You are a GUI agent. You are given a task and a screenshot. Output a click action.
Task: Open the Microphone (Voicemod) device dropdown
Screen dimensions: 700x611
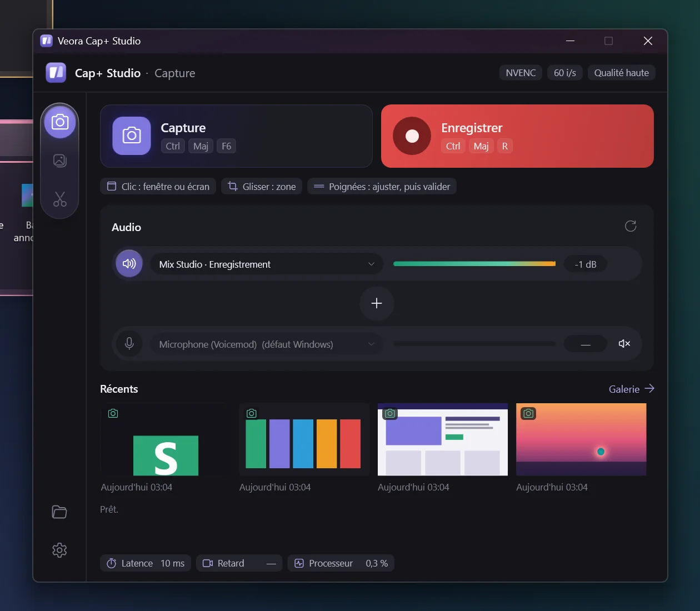click(x=267, y=344)
